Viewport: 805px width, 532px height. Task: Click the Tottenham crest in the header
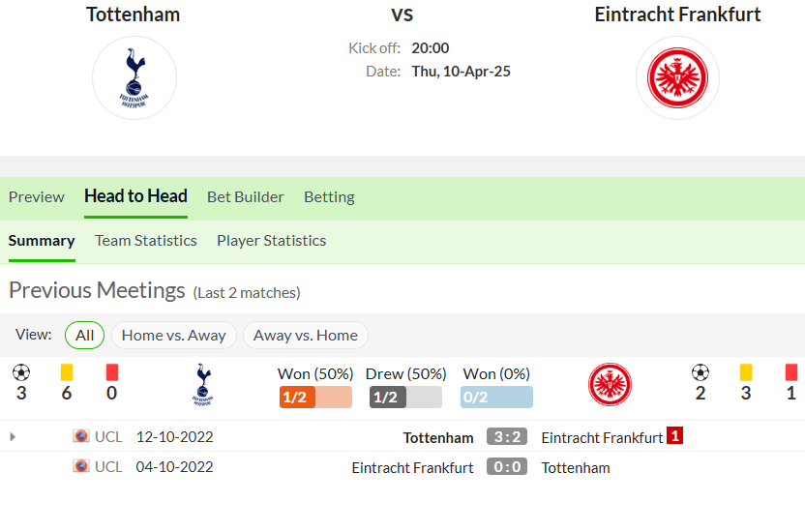click(134, 78)
